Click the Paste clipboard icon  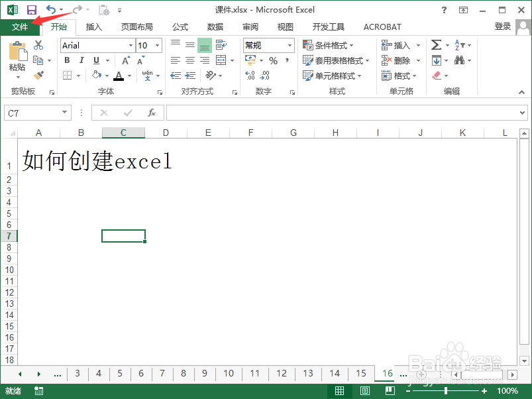click(x=18, y=52)
